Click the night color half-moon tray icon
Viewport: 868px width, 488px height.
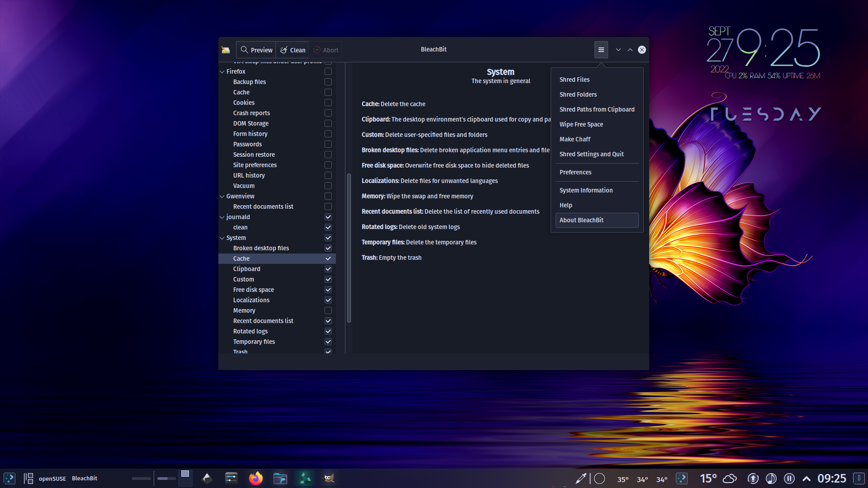point(771,479)
